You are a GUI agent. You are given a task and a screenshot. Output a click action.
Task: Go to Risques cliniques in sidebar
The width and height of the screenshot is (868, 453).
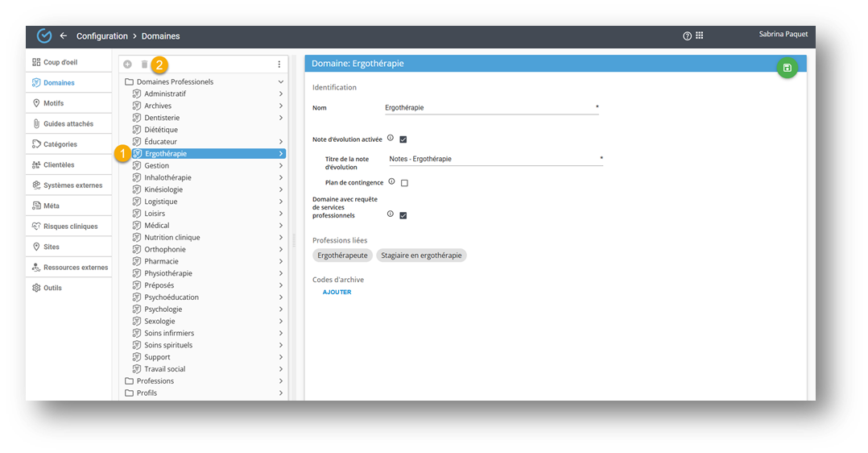point(70,226)
